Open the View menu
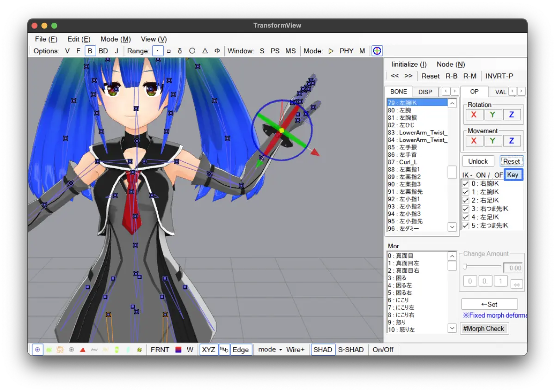Screen dimensions: 555x392 click(x=154, y=39)
